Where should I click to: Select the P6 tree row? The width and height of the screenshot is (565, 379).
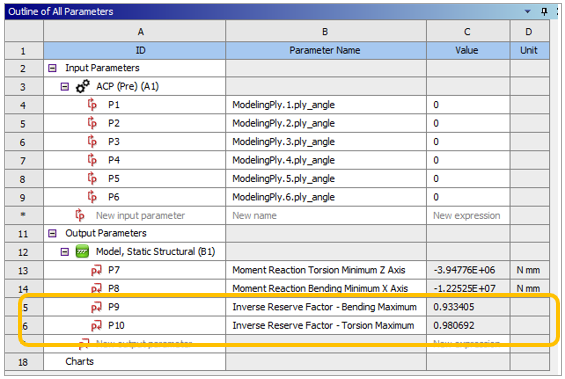point(134,197)
